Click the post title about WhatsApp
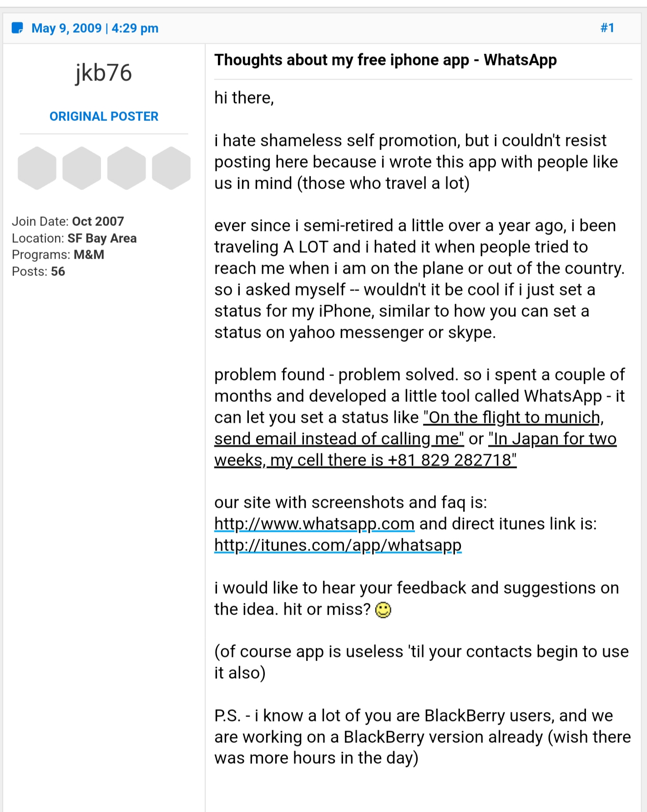This screenshot has width=647, height=812. (385, 60)
